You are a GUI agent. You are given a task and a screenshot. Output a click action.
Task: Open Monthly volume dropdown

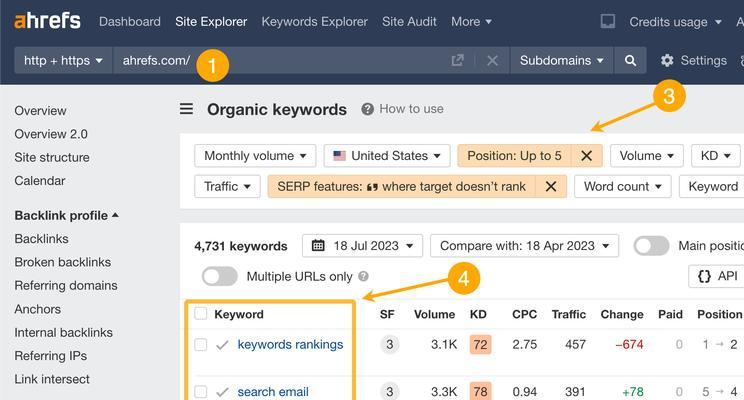click(255, 156)
